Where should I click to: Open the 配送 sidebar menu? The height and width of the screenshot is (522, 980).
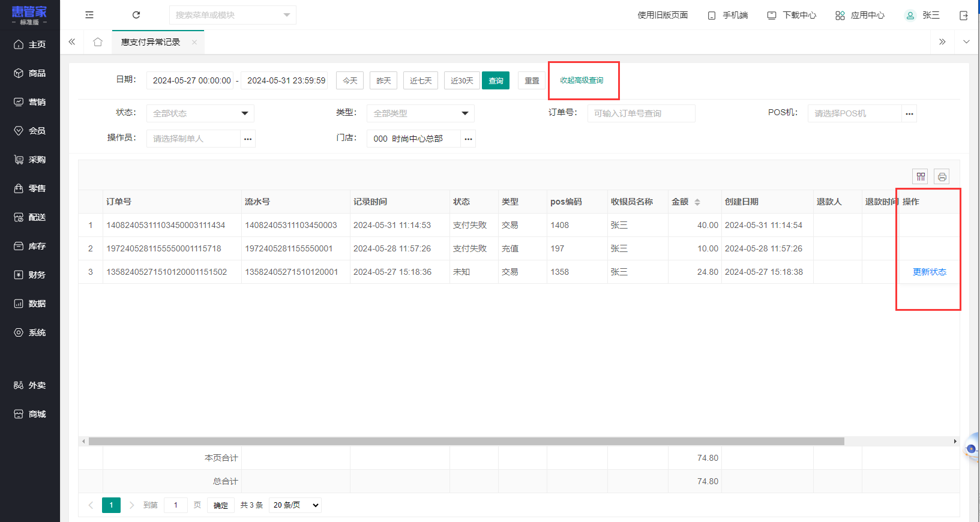point(30,217)
